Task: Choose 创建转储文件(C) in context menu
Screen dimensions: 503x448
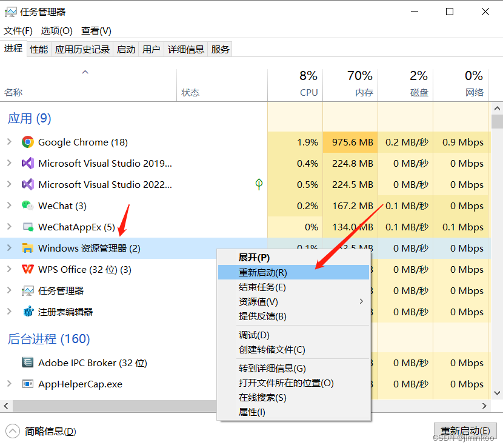Action: (x=293, y=349)
